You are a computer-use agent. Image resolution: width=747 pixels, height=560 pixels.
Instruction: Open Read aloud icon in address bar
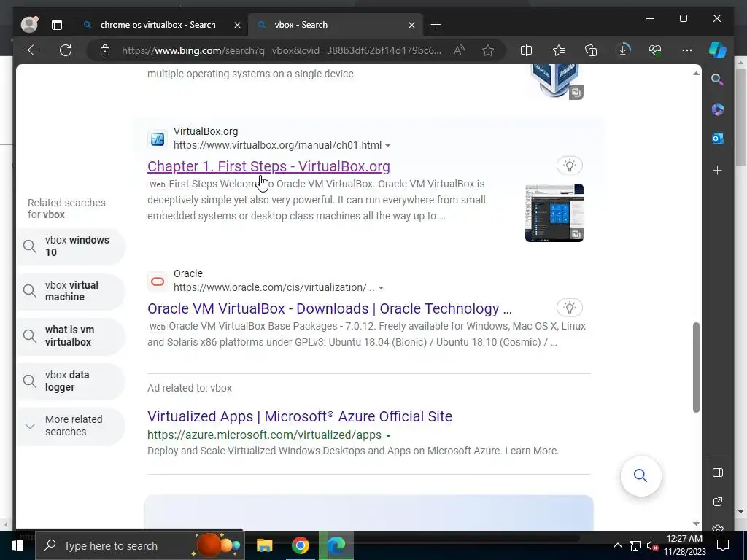(x=459, y=50)
